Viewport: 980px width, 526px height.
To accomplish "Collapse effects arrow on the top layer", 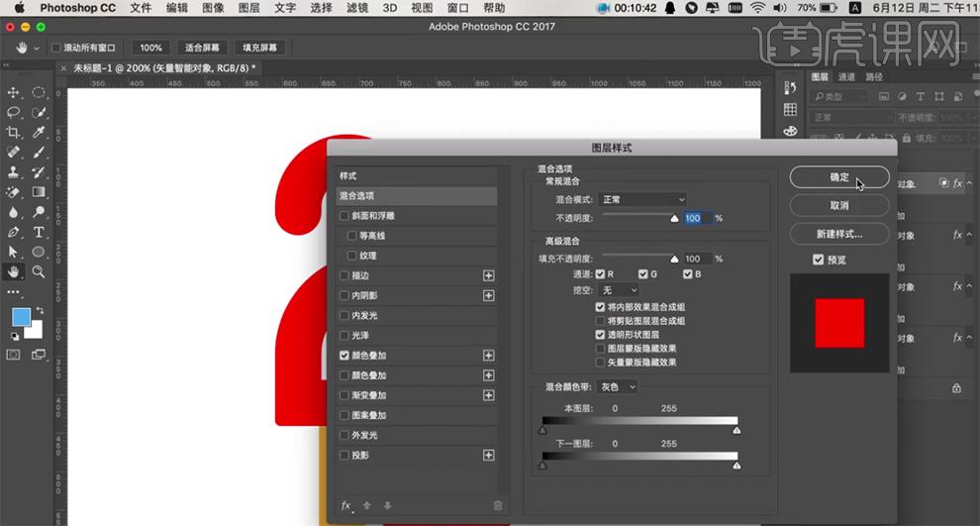I will pyautogui.click(x=969, y=183).
